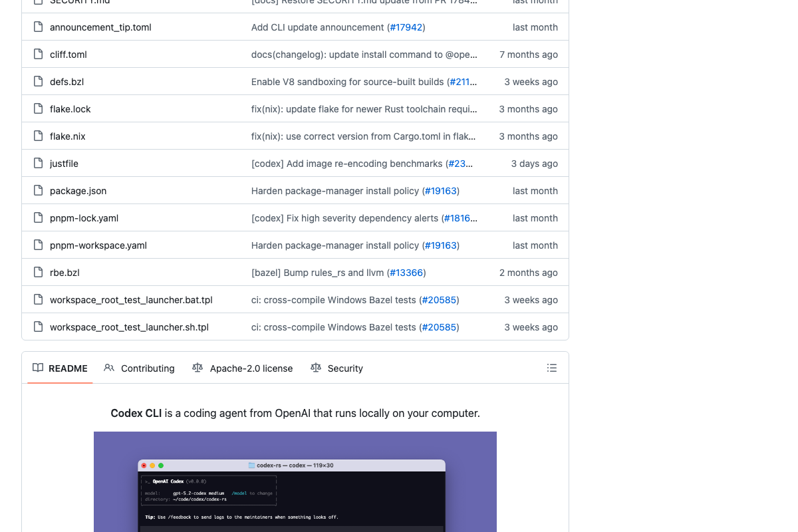This screenshot has height=532, width=798.
Task: Open workspace_root_test_launcher.sh.tpl file
Action: 129,327
